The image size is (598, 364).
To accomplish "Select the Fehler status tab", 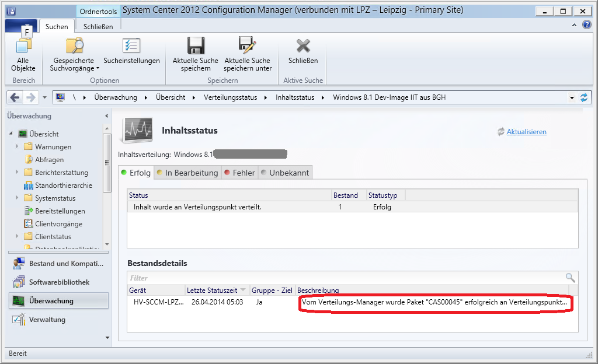I will tap(240, 173).
